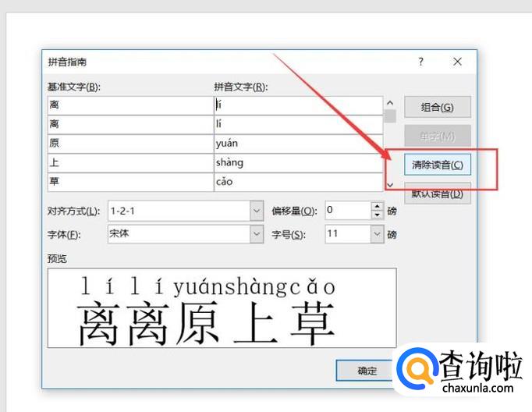Click the 清除读音(C) button
The width and height of the screenshot is (532, 412).
pos(438,165)
